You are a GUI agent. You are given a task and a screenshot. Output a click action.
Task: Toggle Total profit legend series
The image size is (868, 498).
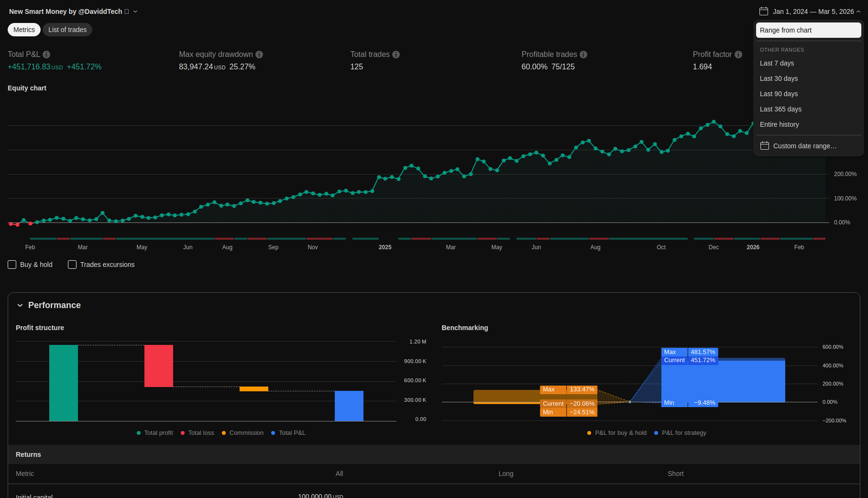pos(139,433)
